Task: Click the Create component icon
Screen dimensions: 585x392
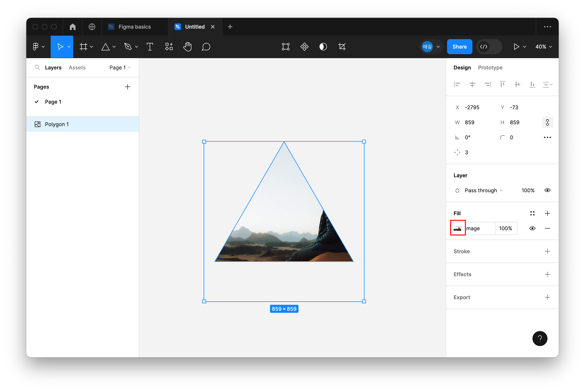Action: point(304,47)
